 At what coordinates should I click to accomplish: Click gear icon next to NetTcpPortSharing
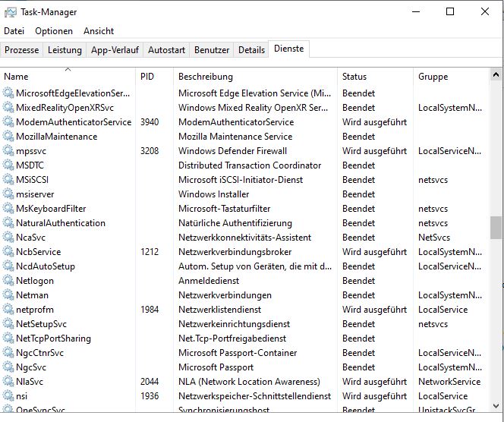point(8,339)
